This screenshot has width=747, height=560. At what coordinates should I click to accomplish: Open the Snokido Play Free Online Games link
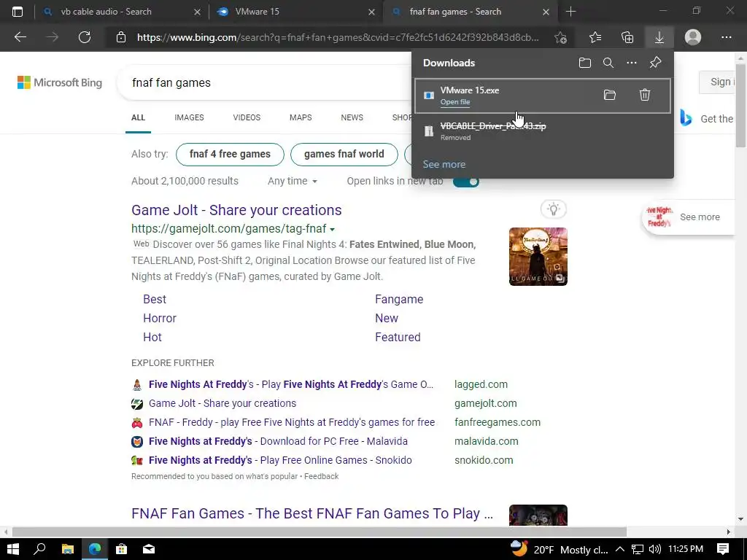coord(280,461)
